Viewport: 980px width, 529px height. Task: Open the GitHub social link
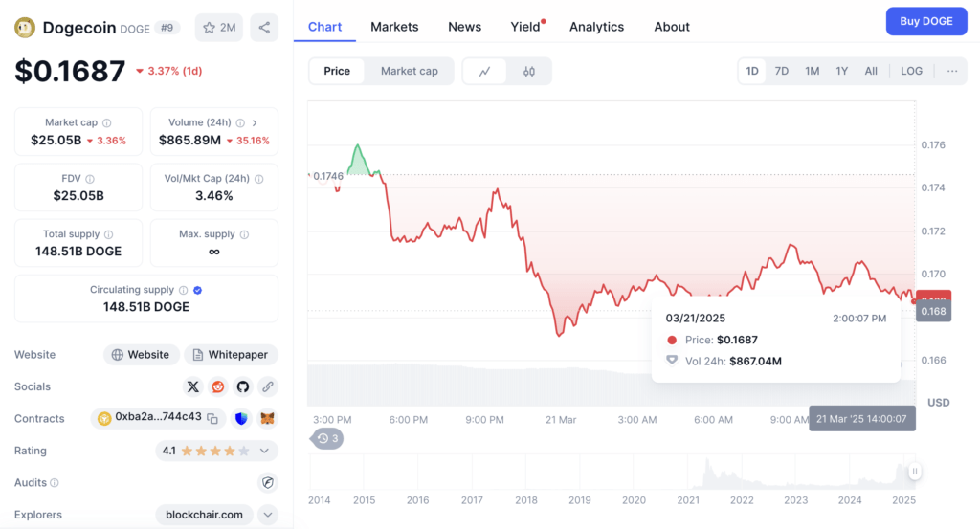click(242, 386)
